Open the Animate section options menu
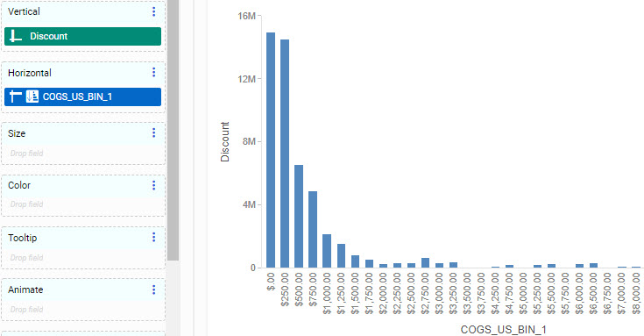This screenshot has width=644, height=336. pos(154,290)
